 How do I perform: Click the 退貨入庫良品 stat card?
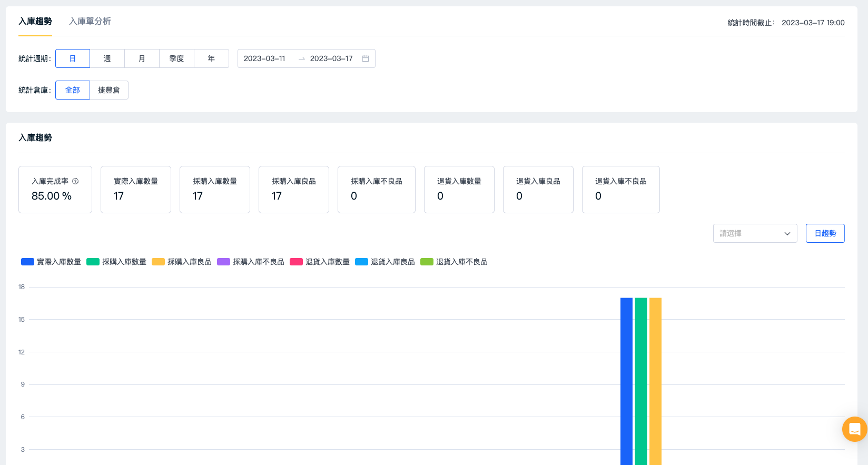(538, 190)
